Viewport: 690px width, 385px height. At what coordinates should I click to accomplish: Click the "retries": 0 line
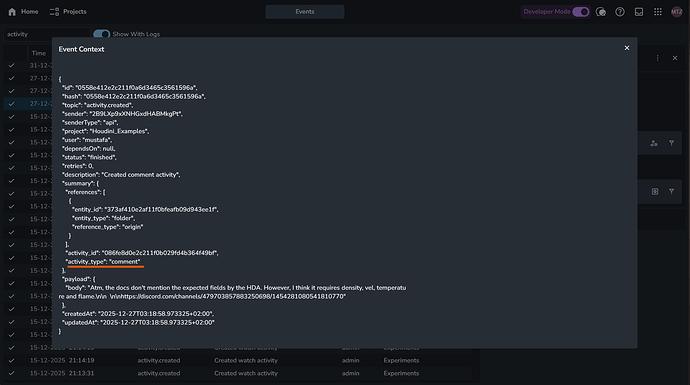click(x=78, y=166)
